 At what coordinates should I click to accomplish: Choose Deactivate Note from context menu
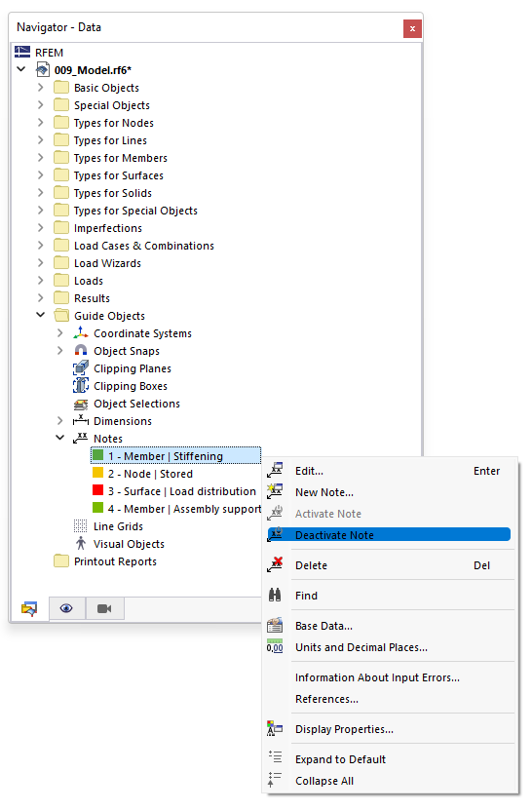(389, 535)
